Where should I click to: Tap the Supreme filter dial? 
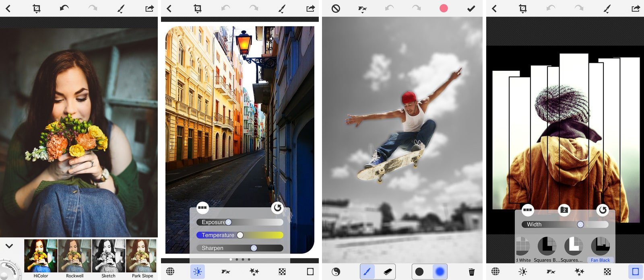(x=9, y=270)
